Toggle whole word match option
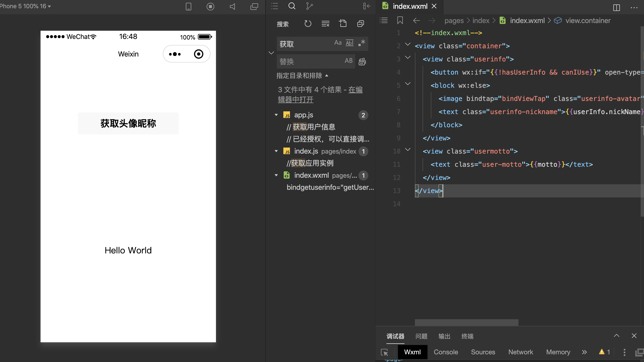Screen dimensions: 644x362 [349, 43]
